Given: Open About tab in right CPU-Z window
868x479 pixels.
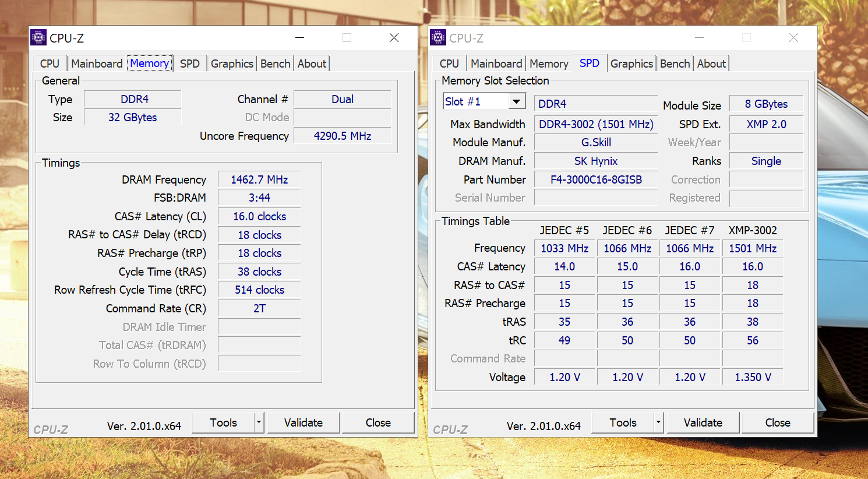Looking at the screenshot, I should (712, 64).
